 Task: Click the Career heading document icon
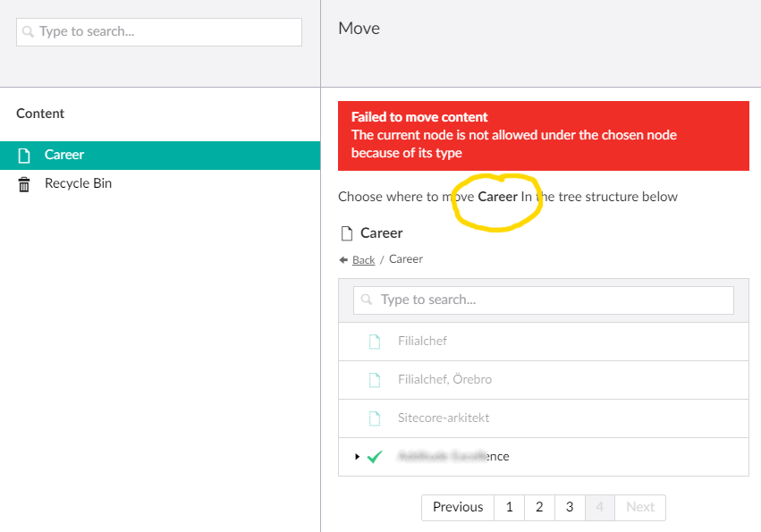tap(347, 233)
